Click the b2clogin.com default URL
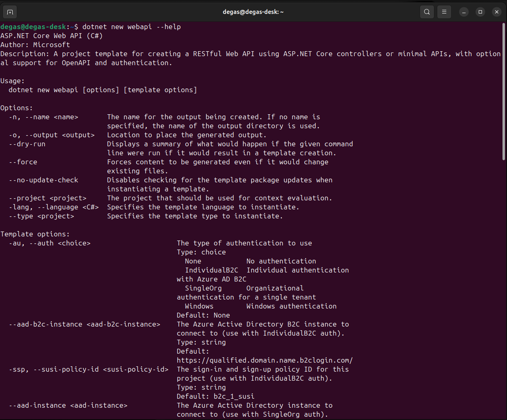Viewport: 507px width, 420px height. 265,360
